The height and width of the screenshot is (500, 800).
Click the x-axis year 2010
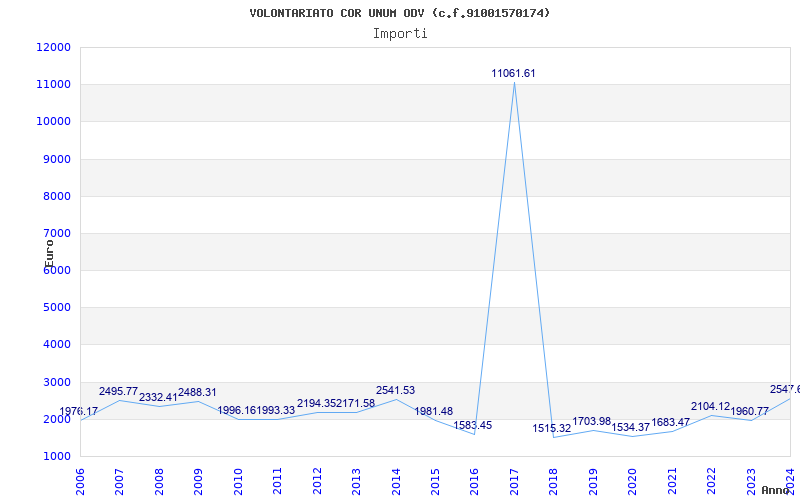pos(238,482)
